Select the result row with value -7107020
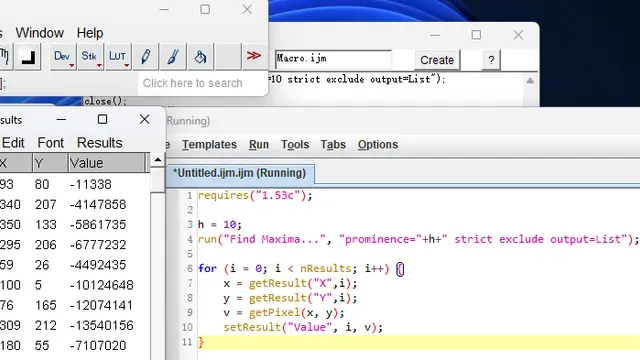Viewport: 640px width, 360px height. [x=75, y=346]
